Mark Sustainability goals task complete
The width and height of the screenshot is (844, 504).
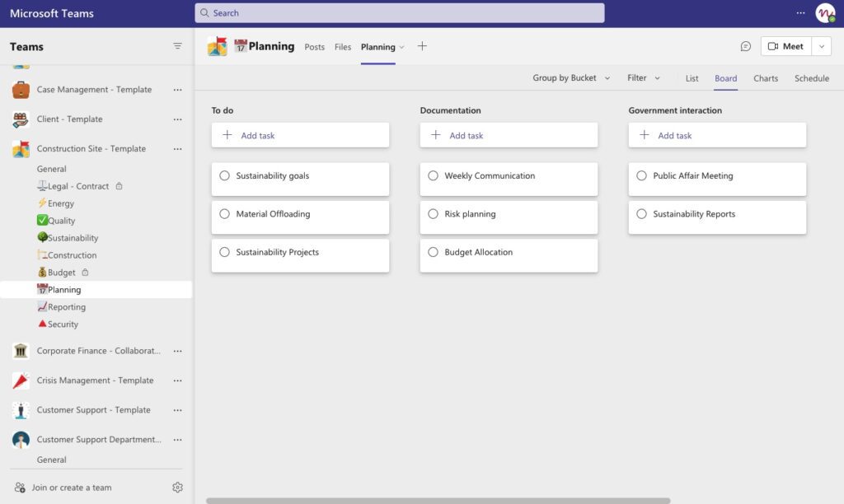[x=224, y=176]
